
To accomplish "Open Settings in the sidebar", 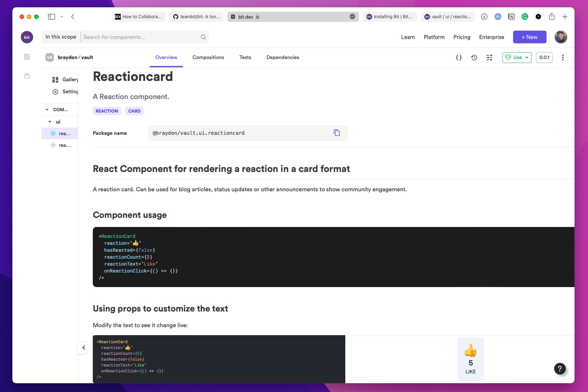I will point(65,92).
